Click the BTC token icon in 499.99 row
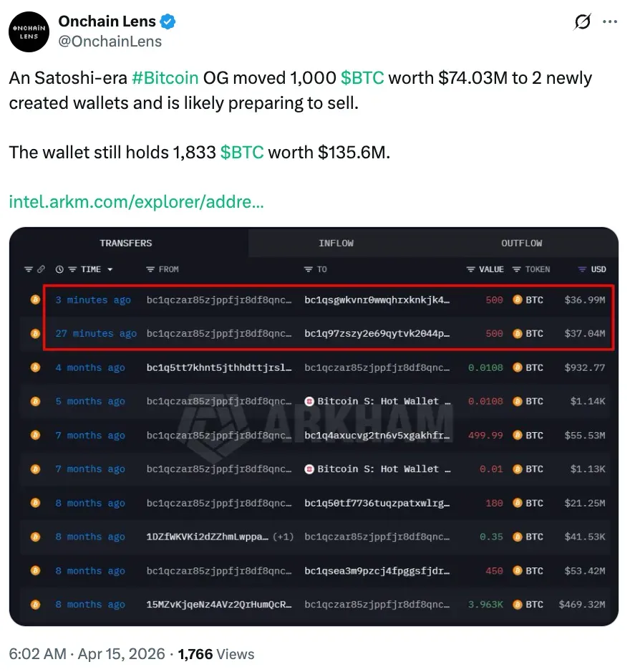Viewport: 630px width, 672px height. (517, 436)
